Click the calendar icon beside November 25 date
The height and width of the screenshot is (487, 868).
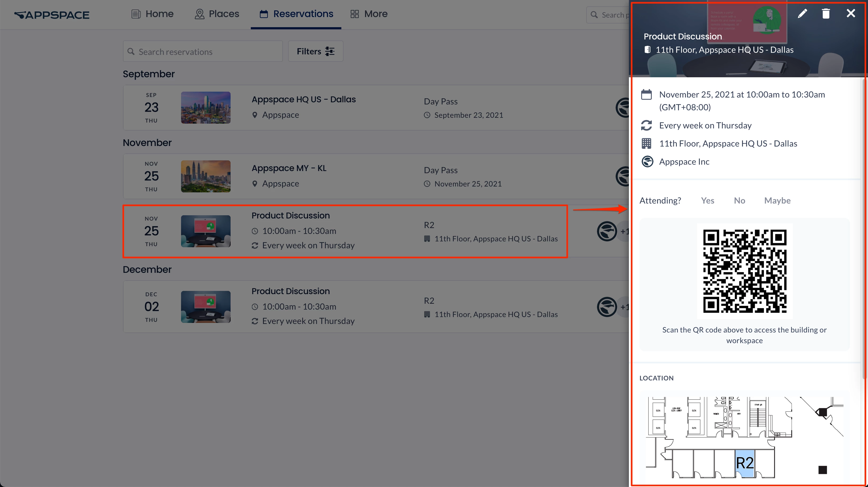pos(646,94)
